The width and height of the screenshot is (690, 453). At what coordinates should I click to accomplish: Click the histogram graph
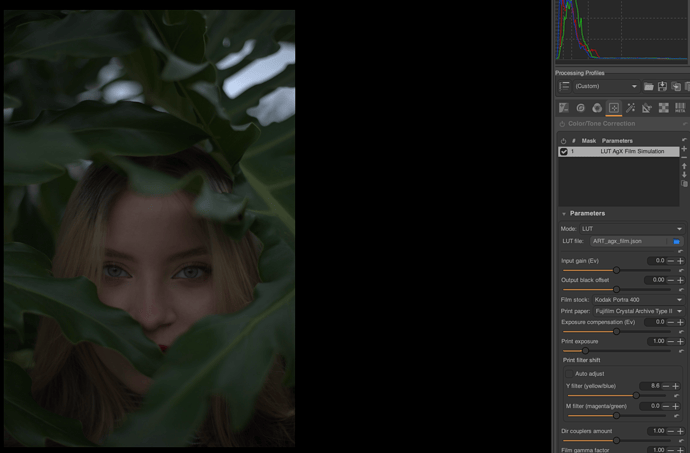(621, 30)
